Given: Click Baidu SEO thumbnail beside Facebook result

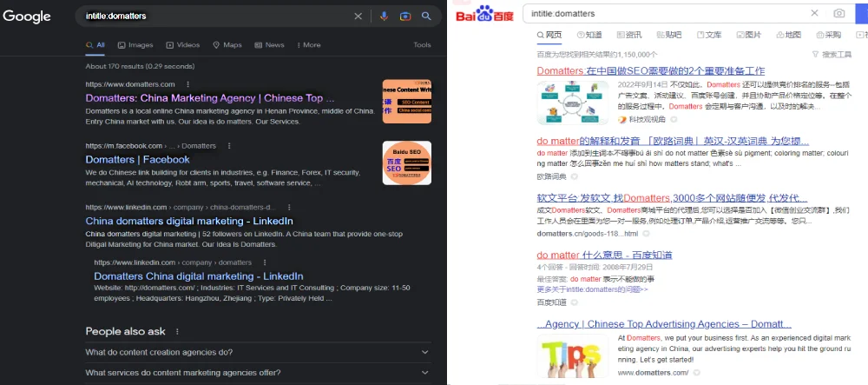Looking at the screenshot, I should 407,163.
